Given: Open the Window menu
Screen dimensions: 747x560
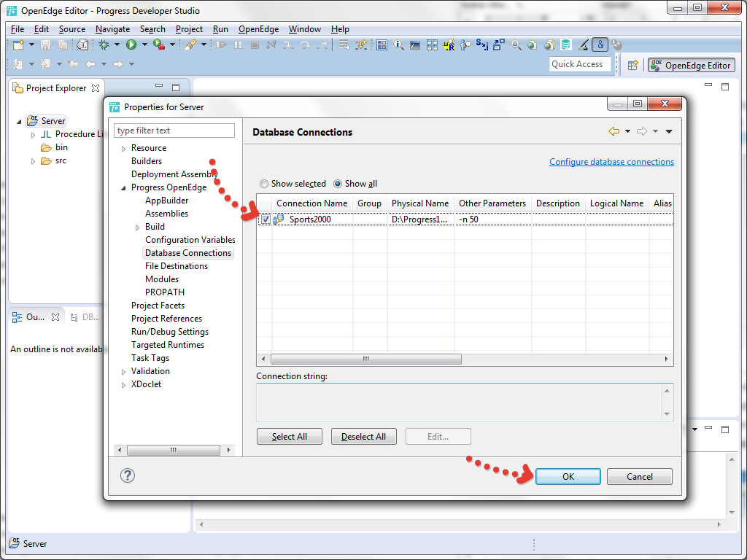Looking at the screenshot, I should (304, 29).
